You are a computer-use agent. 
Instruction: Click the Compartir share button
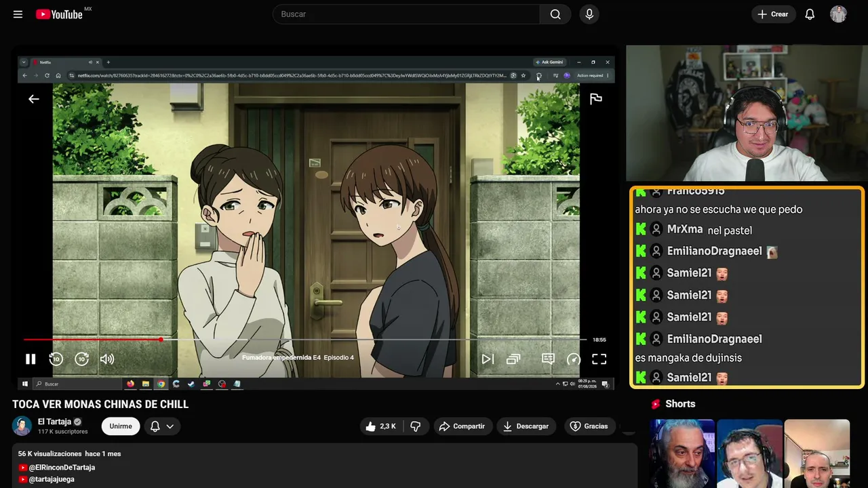coord(462,426)
